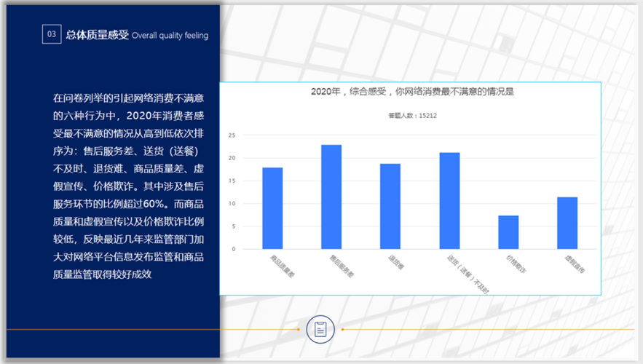The width and height of the screenshot is (643, 364).
Task: Select the 总体质量感受 heading
Action: tap(97, 34)
